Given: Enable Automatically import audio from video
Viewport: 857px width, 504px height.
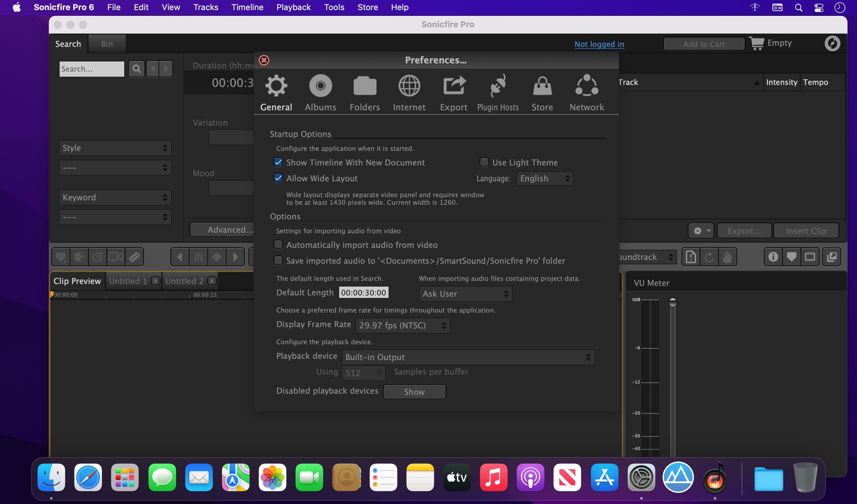Looking at the screenshot, I should click(277, 244).
